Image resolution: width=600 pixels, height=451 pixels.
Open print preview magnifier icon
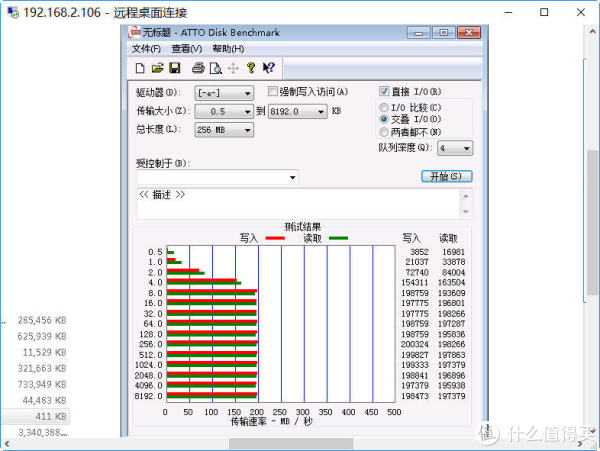pyautogui.click(x=216, y=68)
